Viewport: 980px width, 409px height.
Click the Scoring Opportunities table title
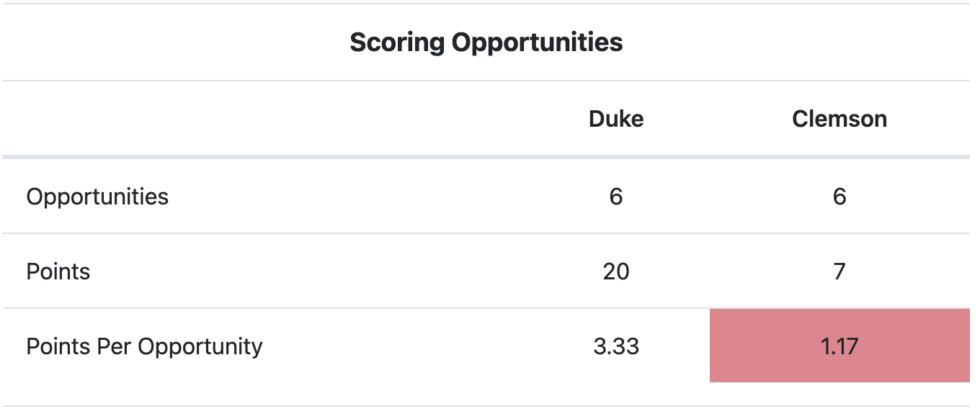click(x=486, y=42)
